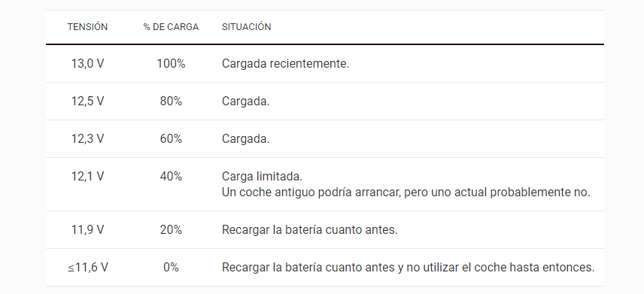Select the ≤11,6 V voltage cell
The image size is (644, 294).
(88, 268)
